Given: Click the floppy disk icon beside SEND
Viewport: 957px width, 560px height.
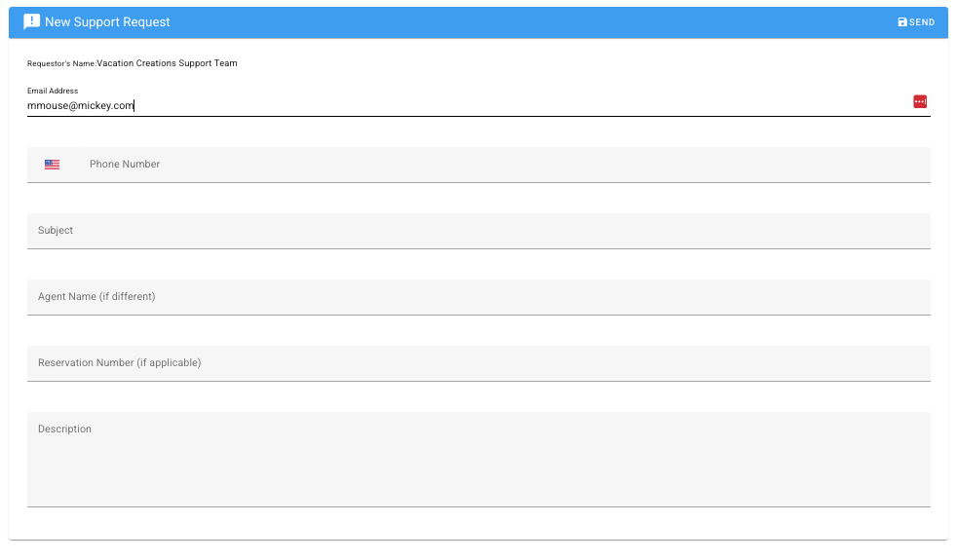Looking at the screenshot, I should (902, 22).
